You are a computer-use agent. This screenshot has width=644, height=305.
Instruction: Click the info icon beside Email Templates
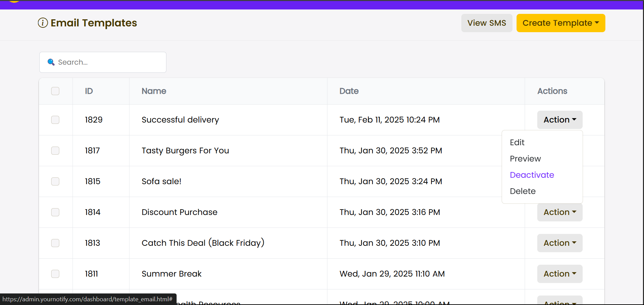coord(43,23)
